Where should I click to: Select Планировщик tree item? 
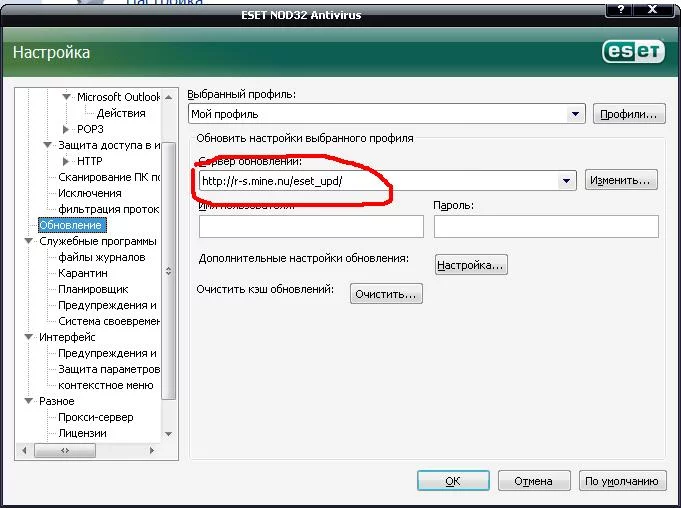point(93,289)
